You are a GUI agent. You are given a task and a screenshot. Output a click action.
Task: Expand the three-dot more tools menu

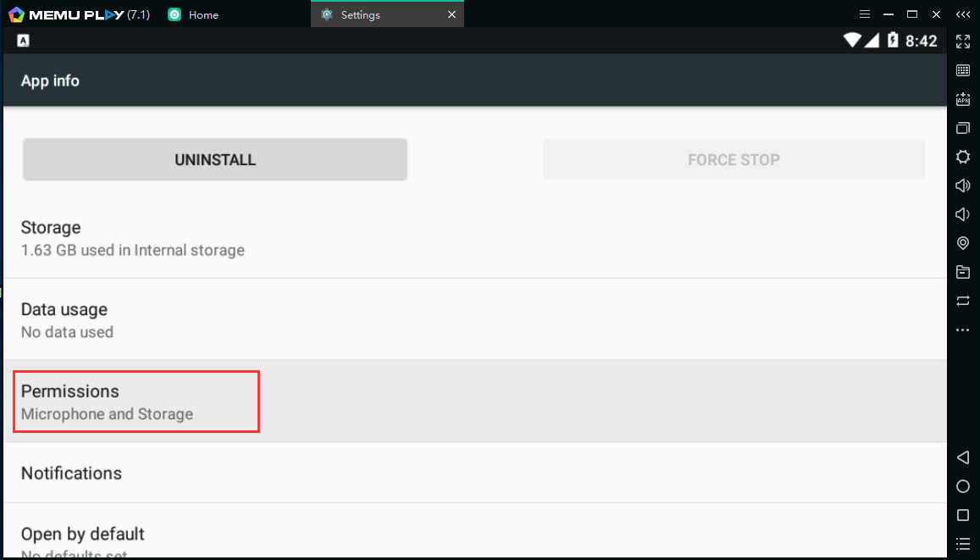coord(963,330)
